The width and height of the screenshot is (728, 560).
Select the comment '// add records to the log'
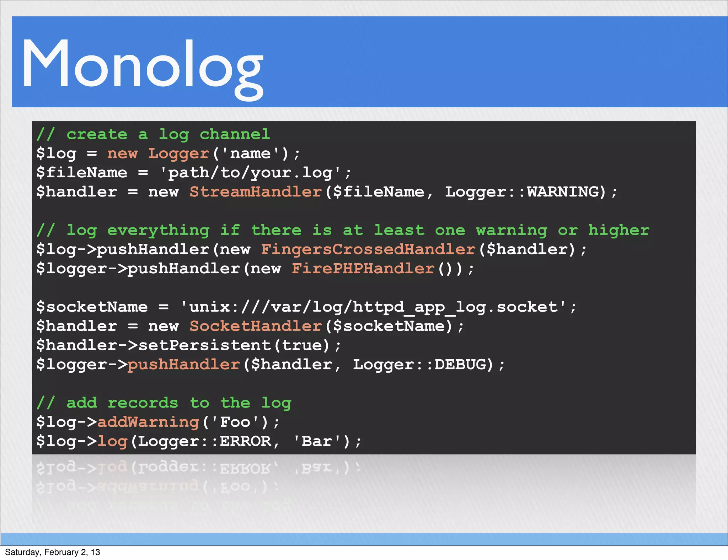[x=164, y=403]
